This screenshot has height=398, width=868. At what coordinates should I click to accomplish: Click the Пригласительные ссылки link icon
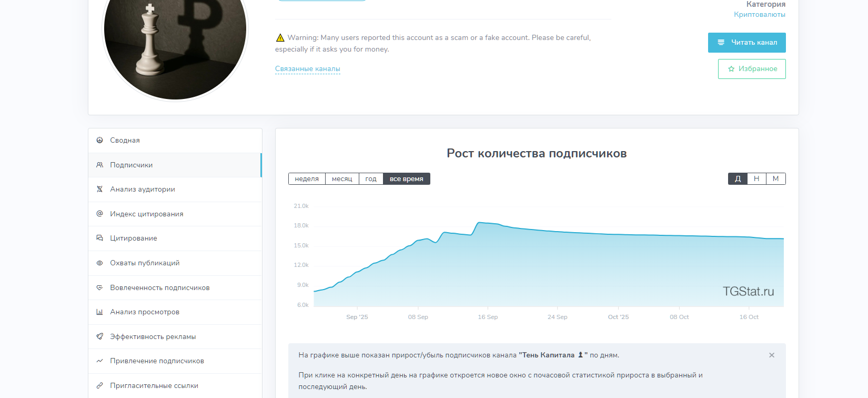(99, 385)
